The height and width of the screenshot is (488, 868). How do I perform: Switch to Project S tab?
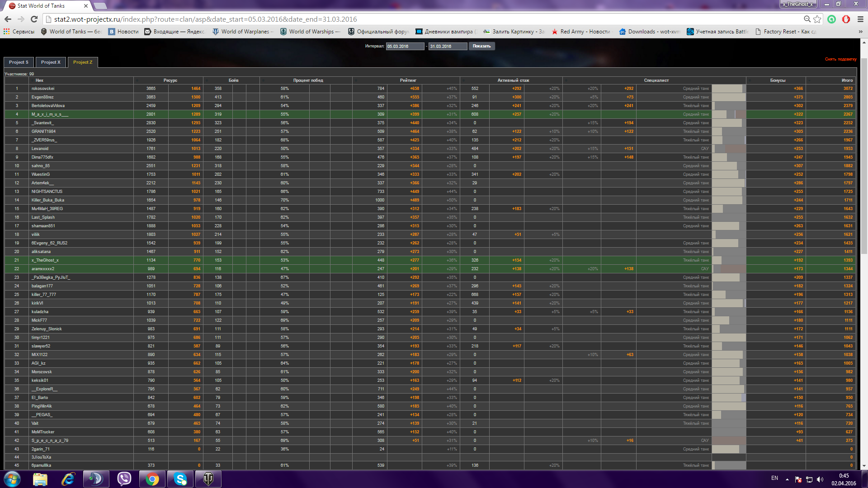19,62
